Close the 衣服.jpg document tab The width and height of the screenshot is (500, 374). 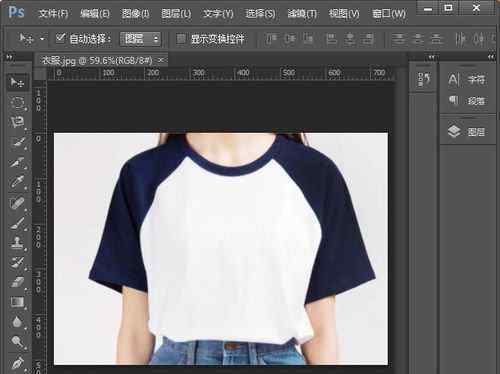pos(161,60)
